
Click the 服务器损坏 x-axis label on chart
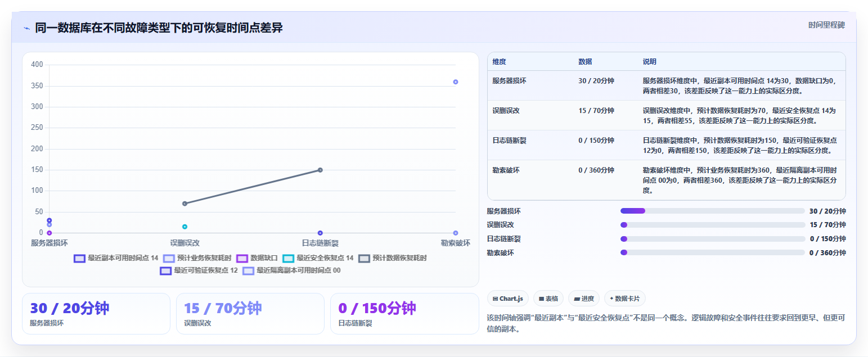(x=50, y=243)
